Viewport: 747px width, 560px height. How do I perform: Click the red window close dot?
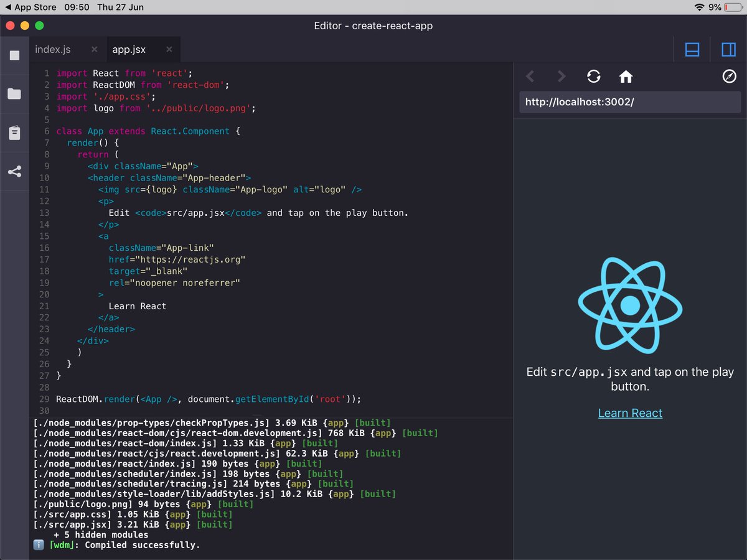(10, 26)
